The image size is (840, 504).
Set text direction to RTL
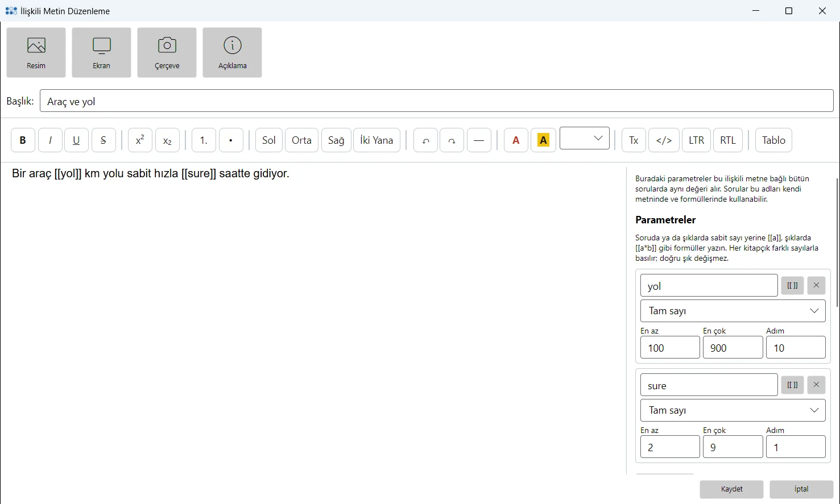coord(728,140)
